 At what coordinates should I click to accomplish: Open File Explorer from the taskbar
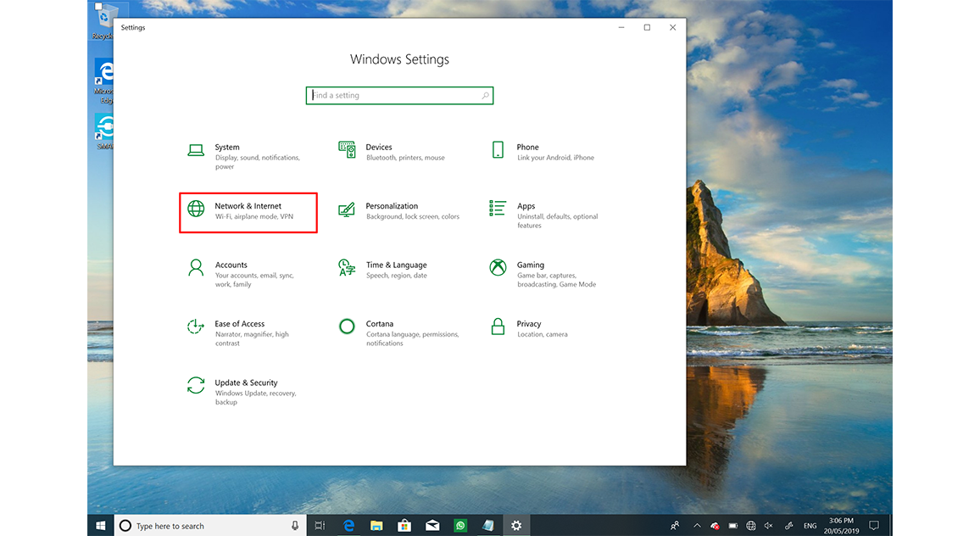(x=376, y=525)
